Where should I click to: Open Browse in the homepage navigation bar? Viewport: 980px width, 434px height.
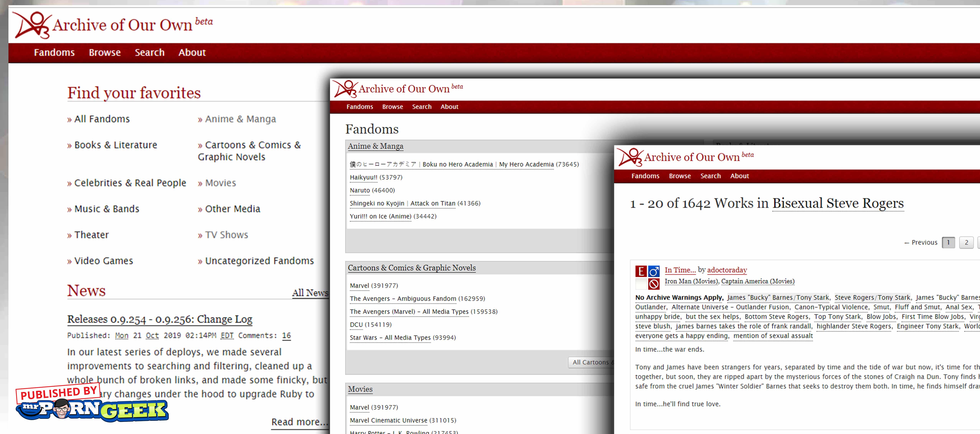(x=105, y=53)
